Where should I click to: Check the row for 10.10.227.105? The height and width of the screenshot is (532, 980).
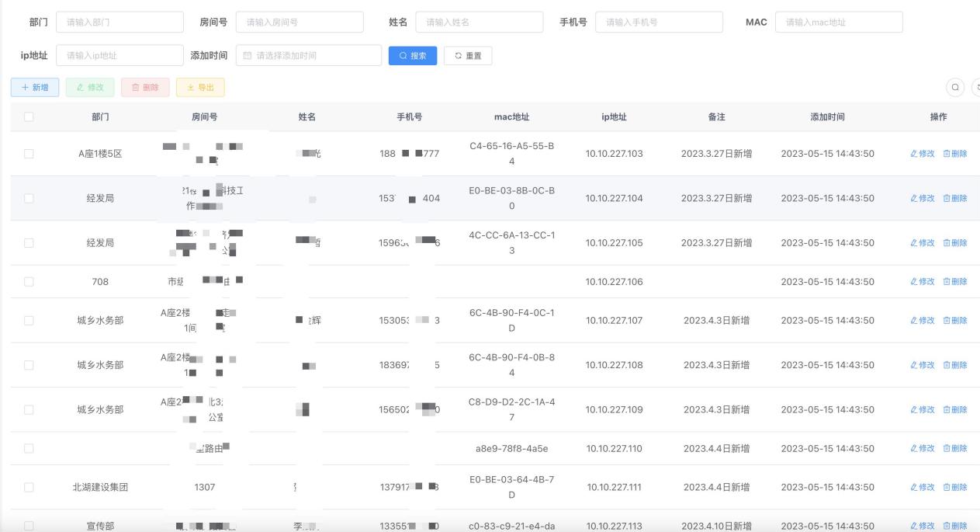[29, 243]
